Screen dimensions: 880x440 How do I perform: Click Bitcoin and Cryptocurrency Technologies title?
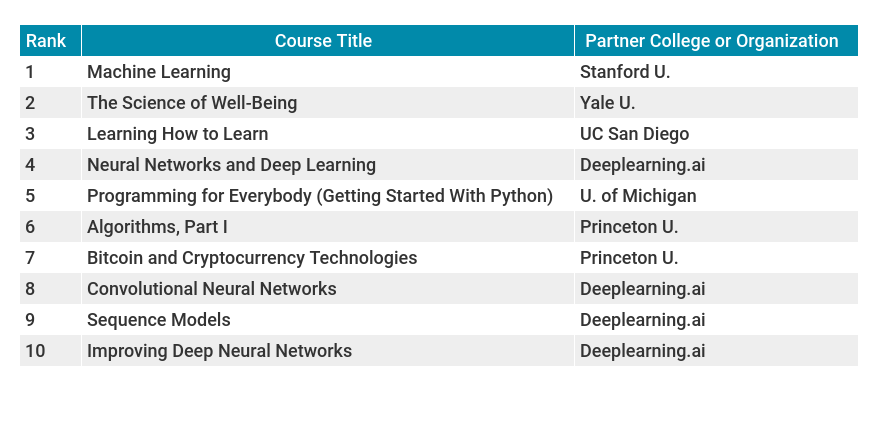(252, 258)
